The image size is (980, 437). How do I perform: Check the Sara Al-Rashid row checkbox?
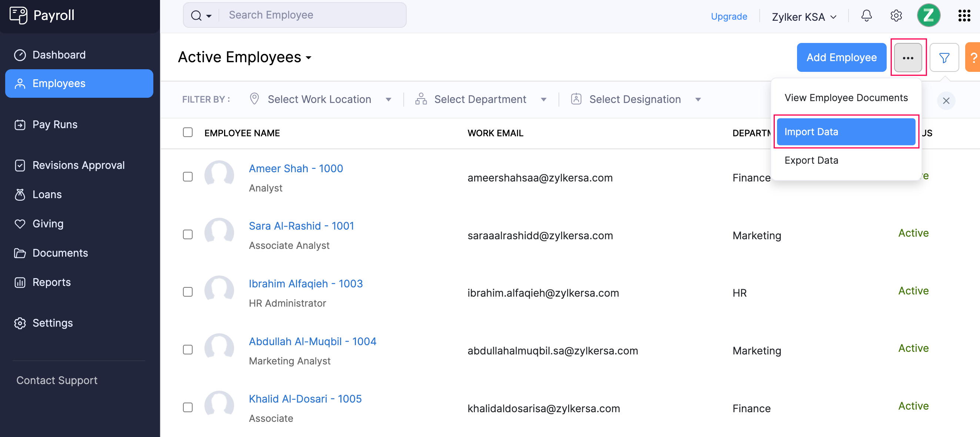coord(187,234)
